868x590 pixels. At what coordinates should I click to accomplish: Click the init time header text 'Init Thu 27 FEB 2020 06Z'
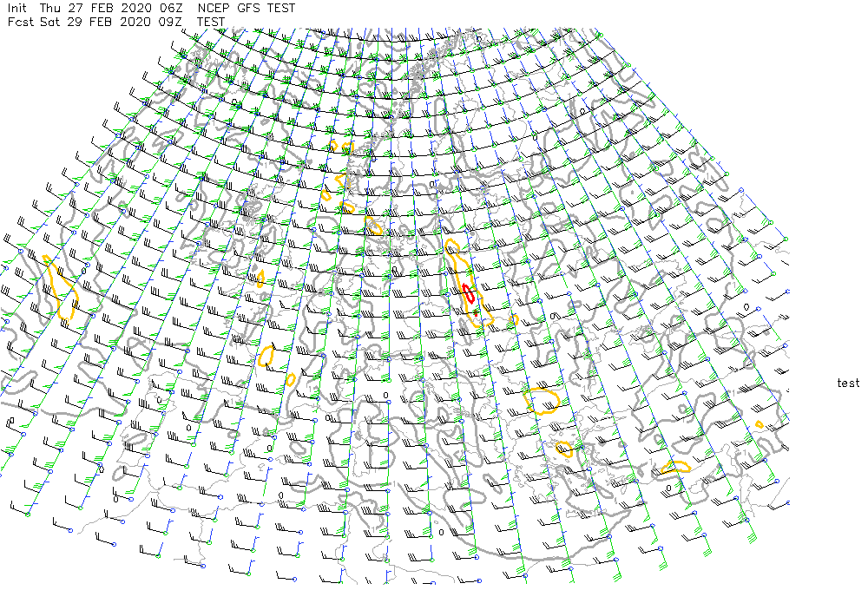click(x=95, y=9)
